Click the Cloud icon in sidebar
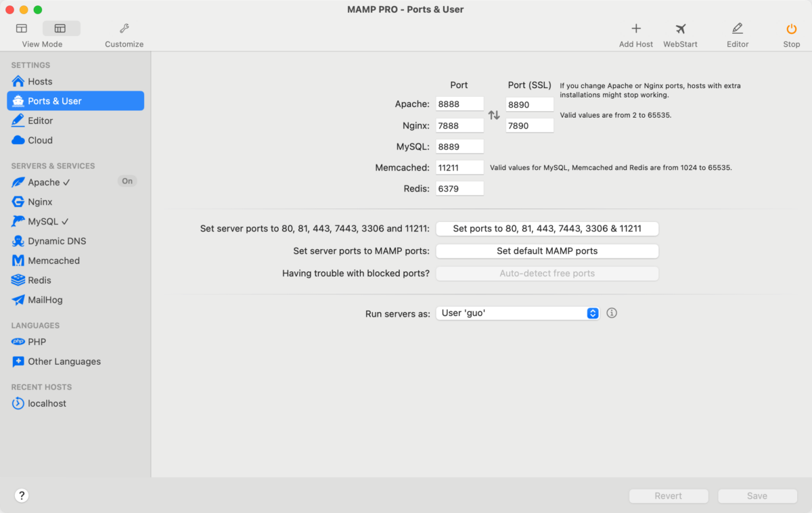 click(x=18, y=140)
